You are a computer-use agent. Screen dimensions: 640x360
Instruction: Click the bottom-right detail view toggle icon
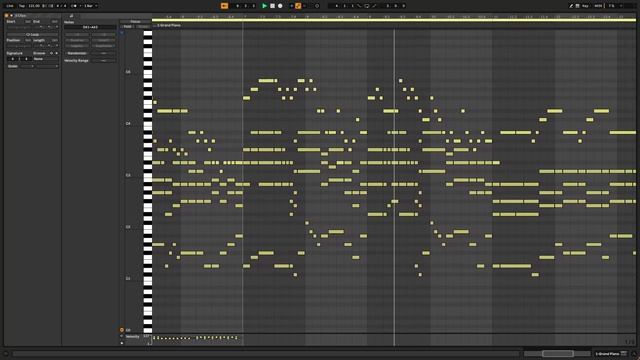point(634,354)
